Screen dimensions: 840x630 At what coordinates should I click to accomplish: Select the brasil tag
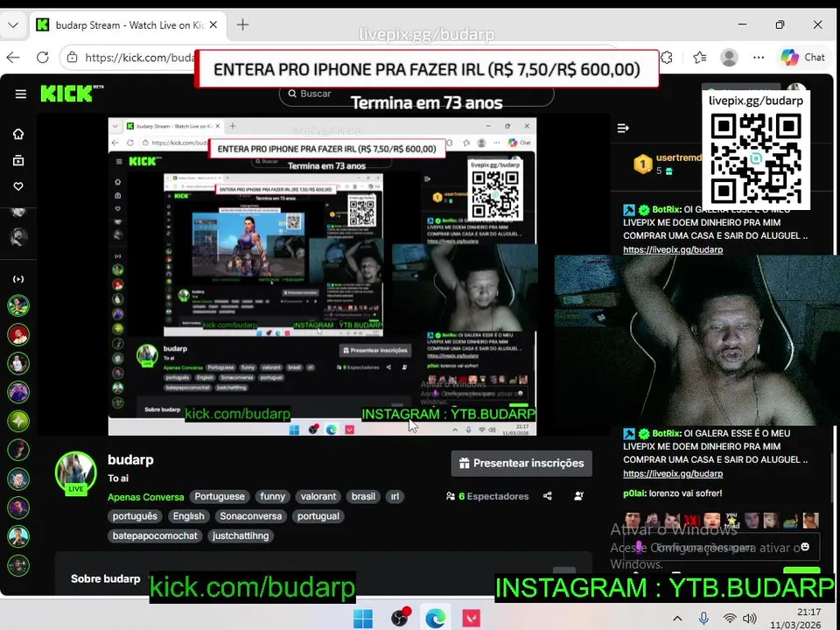point(363,497)
